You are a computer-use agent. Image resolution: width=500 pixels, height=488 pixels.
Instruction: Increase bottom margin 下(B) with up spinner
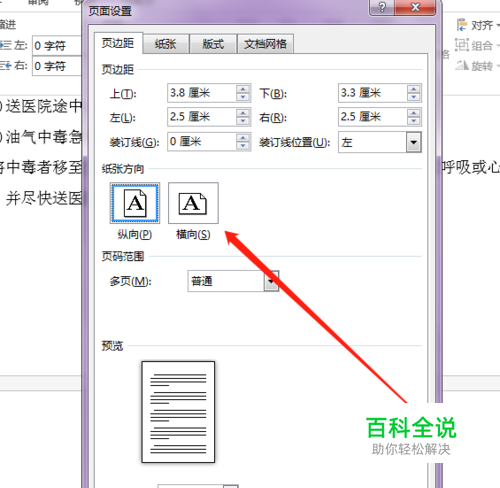tap(414, 89)
